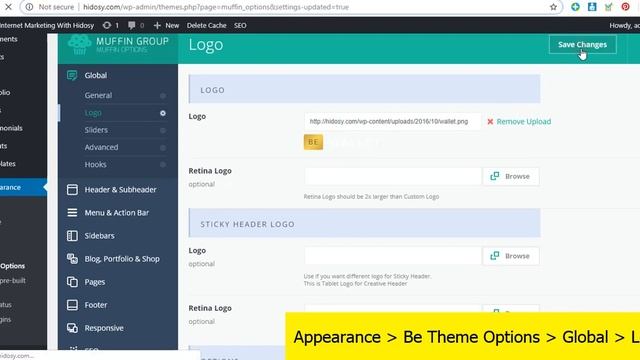The height and width of the screenshot is (360, 640).
Task: Open the Menu & Action Bar section
Action: coord(118,213)
